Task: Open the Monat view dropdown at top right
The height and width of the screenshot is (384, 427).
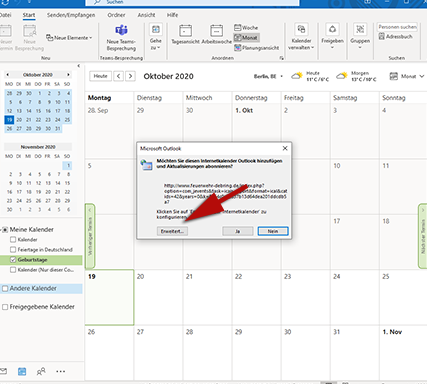Action: 407,76
